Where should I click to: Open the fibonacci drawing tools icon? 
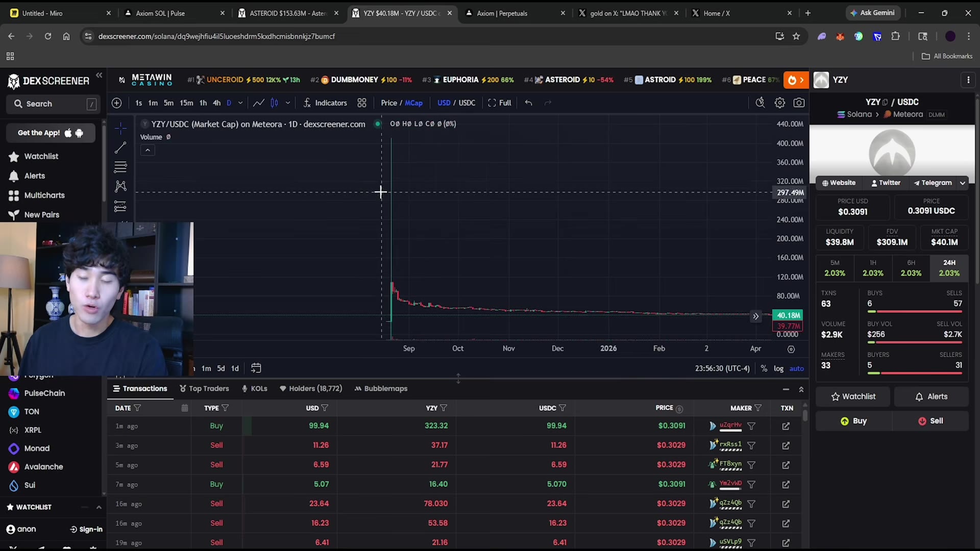click(x=120, y=167)
